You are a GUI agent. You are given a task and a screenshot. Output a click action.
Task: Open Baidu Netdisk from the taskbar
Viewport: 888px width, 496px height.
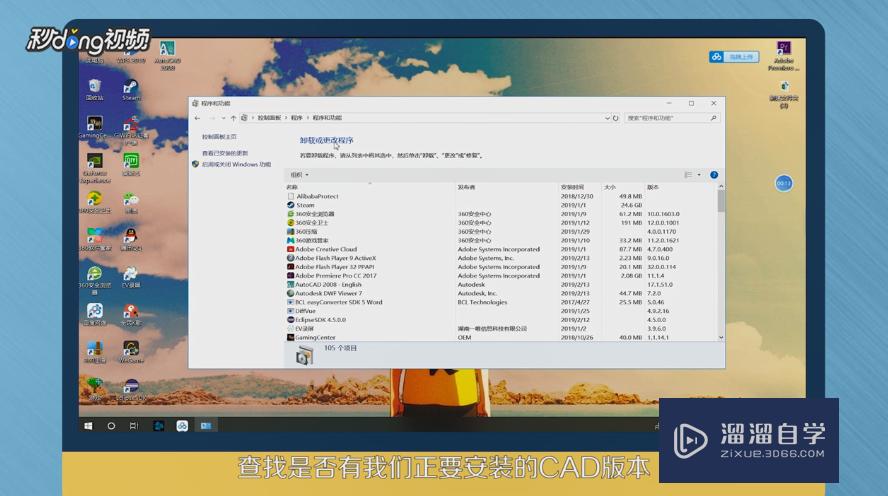click(x=182, y=425)
